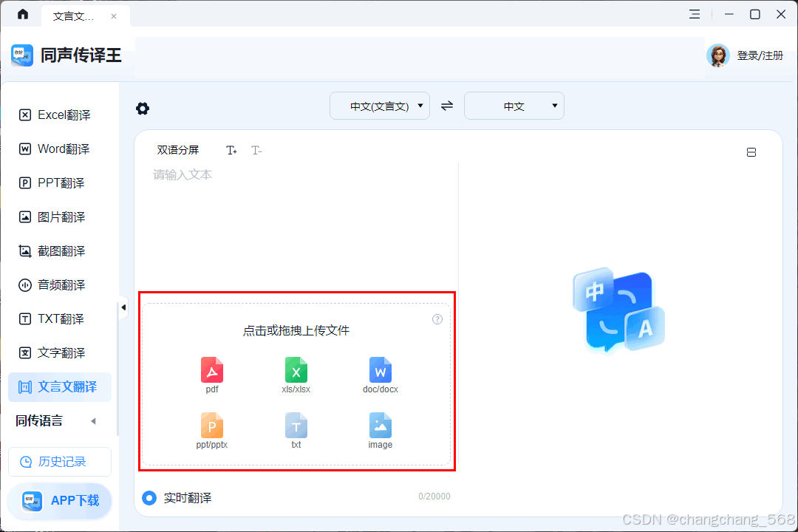
Task: Increase font size with T+ icon
Action: pos(231,150)
